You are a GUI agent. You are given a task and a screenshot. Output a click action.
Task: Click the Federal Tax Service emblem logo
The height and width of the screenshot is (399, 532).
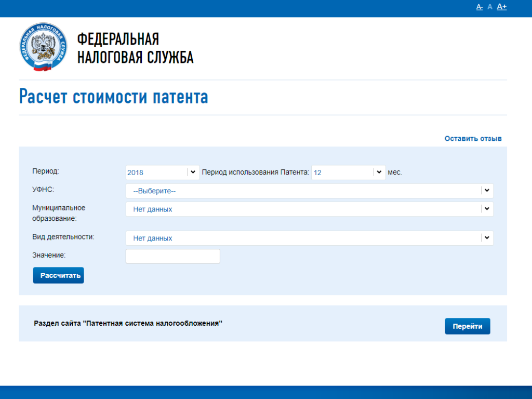tap(44, 47)
